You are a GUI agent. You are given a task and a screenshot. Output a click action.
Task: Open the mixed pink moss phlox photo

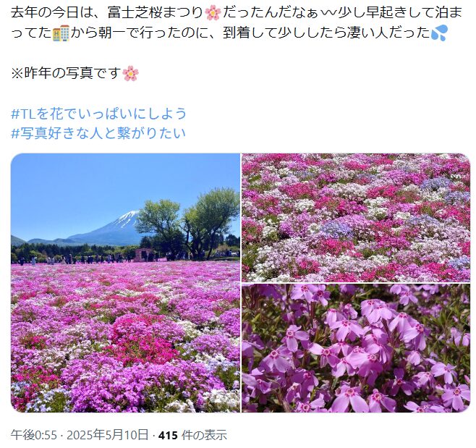coord(356,217)
